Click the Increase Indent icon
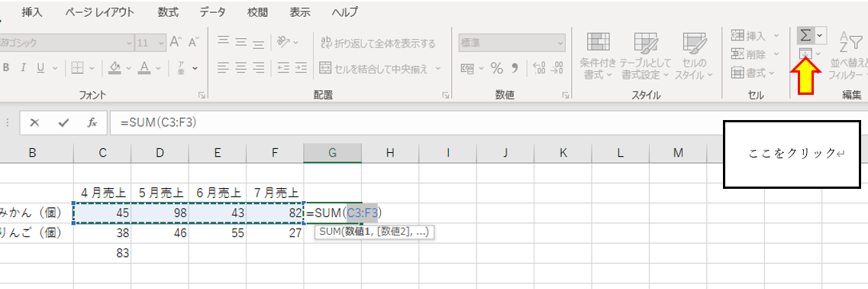Viewport: 868px width, 289px height. [x=301, y=68]
